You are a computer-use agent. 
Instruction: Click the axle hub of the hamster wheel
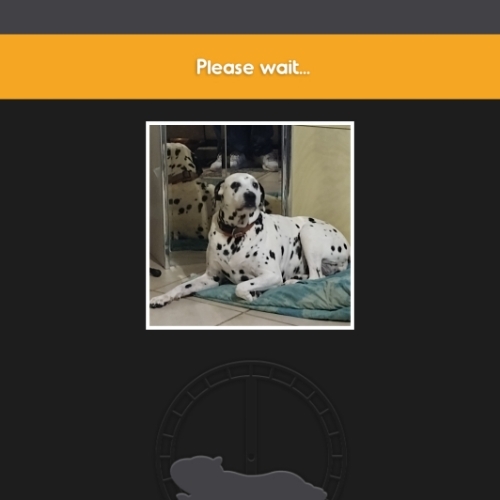point(251,456)
